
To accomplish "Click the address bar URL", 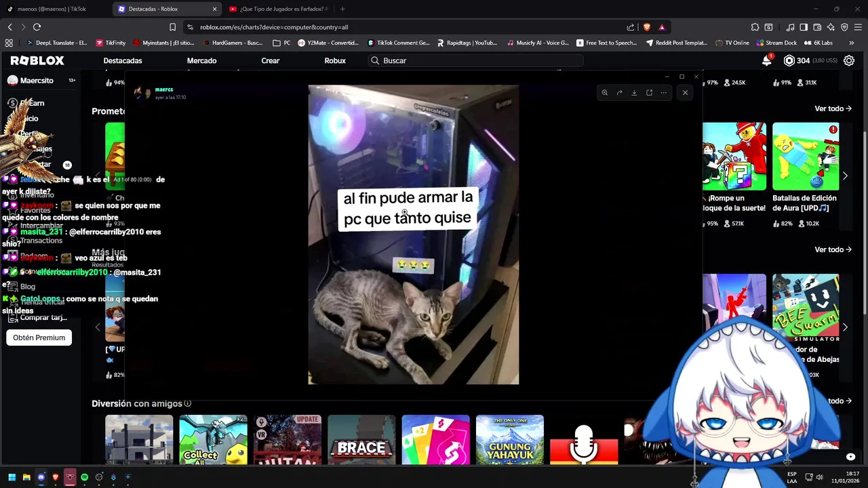I will (274, 27).
